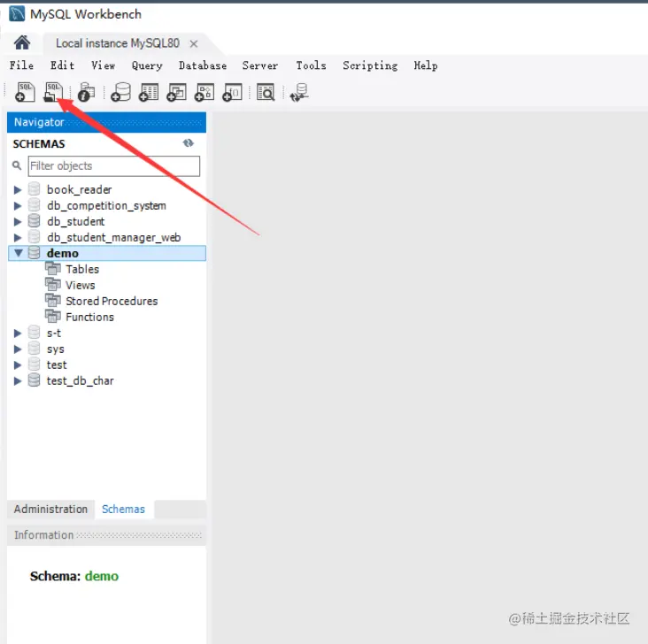Image resolution: width=648 pixels, height=644 pixels.
Task: Select the Tables node under demo
Action: pos(82,269)
